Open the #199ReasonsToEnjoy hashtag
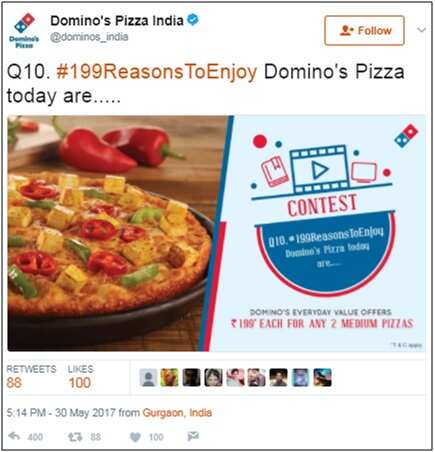The width and height of the screenshot is (435, 452). click(157, 72)
